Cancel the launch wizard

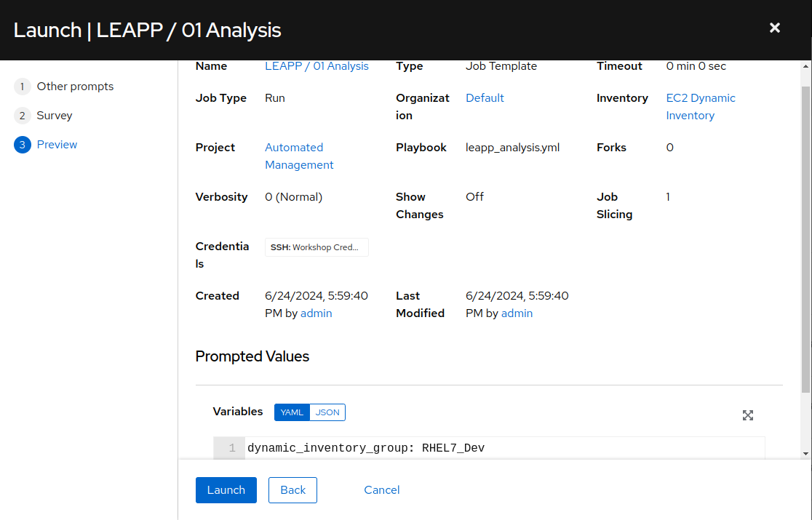coord(382,490)
